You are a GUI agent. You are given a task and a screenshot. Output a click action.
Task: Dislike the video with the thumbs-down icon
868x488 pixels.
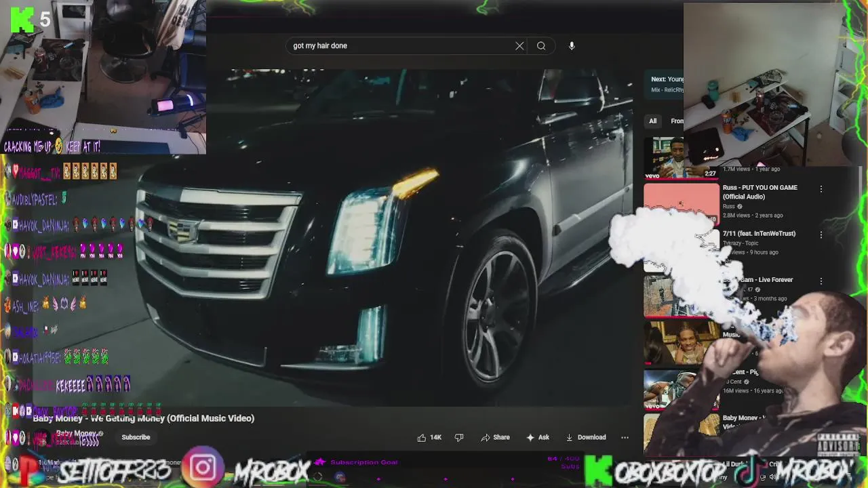coord(459,437)
